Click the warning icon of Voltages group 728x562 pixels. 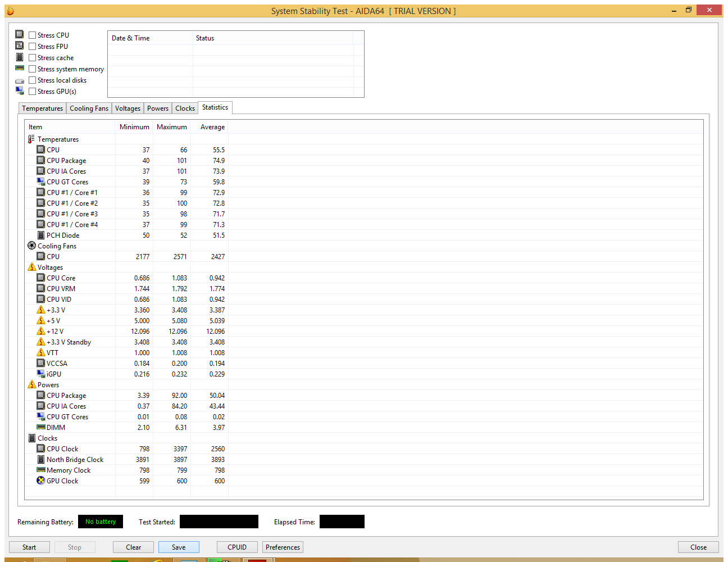[31, 267]
